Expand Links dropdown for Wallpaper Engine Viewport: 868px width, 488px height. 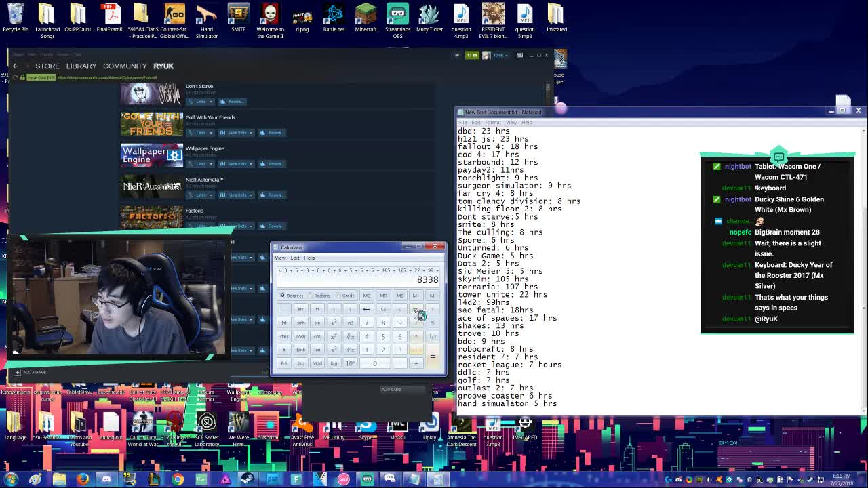tap(201, 164)
